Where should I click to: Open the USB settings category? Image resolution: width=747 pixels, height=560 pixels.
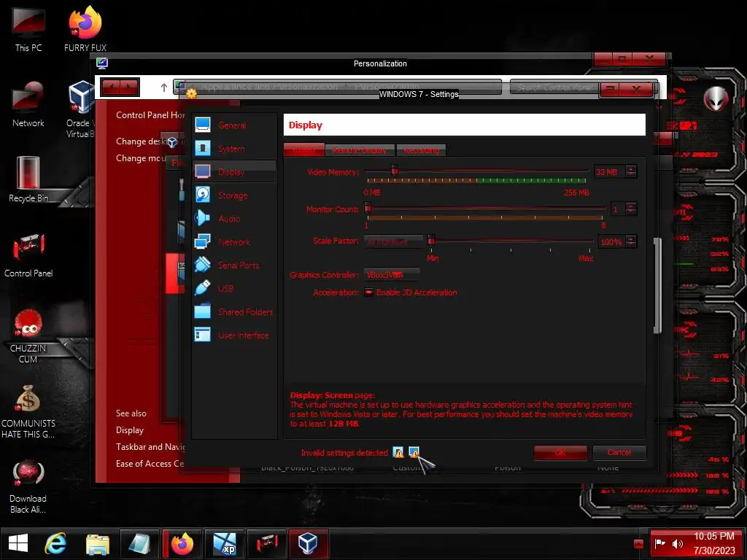(234, 289)
